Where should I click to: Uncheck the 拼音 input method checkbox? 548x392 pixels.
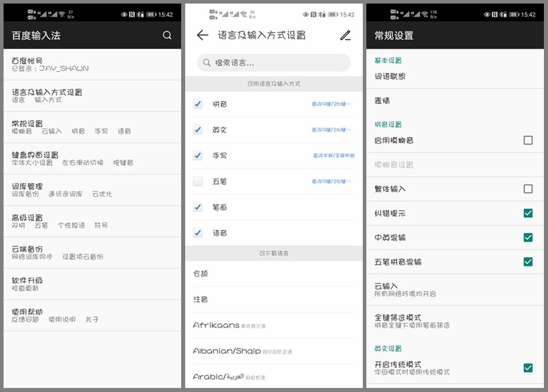197,104
